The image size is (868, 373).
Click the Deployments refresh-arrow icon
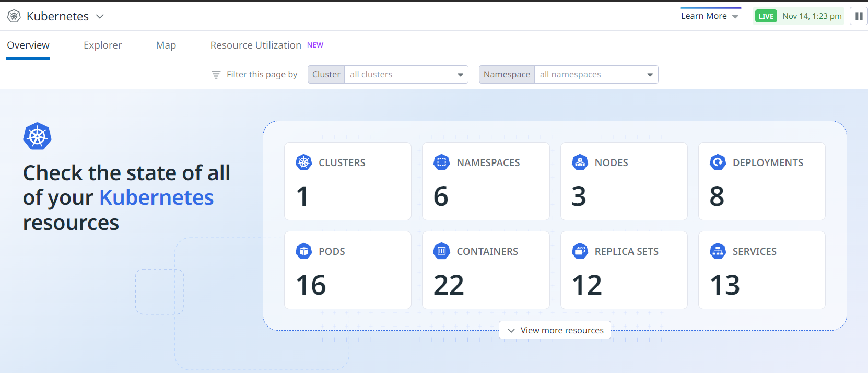718,162
